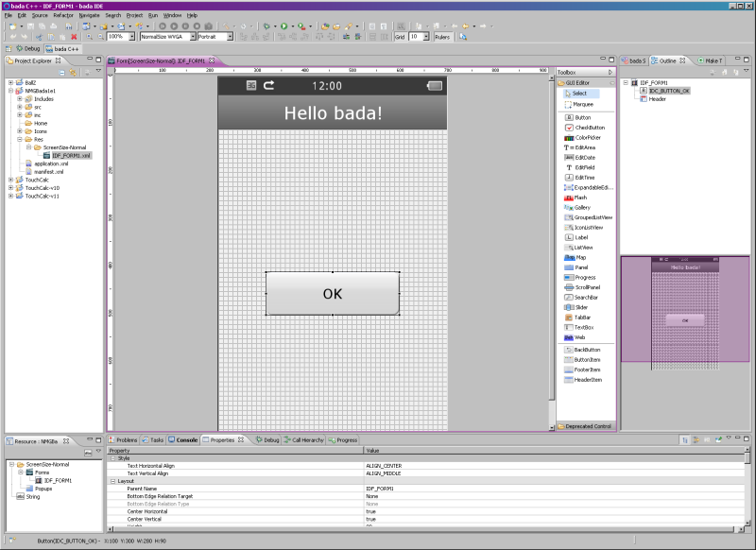Image resolution: width=756 pixels, height=550 pixels.
Task: Click the OK button on the form
Action: click(x=332, y=294)
